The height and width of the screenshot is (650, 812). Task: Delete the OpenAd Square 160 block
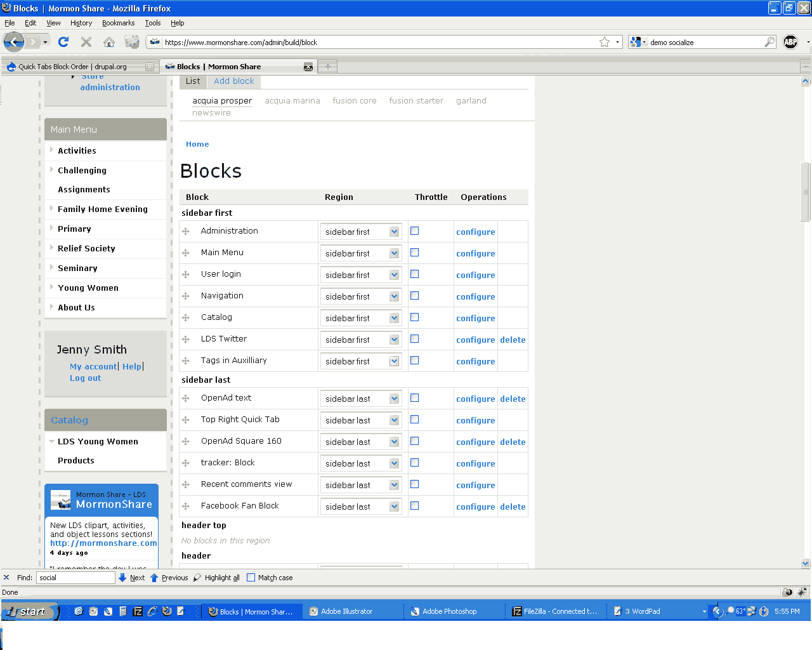513,441
